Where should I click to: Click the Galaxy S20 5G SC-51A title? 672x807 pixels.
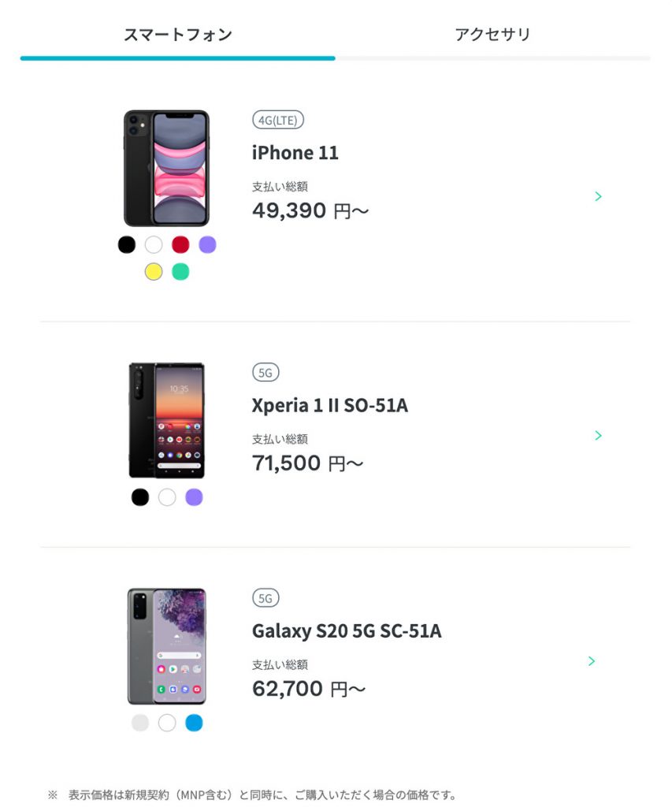347,631
